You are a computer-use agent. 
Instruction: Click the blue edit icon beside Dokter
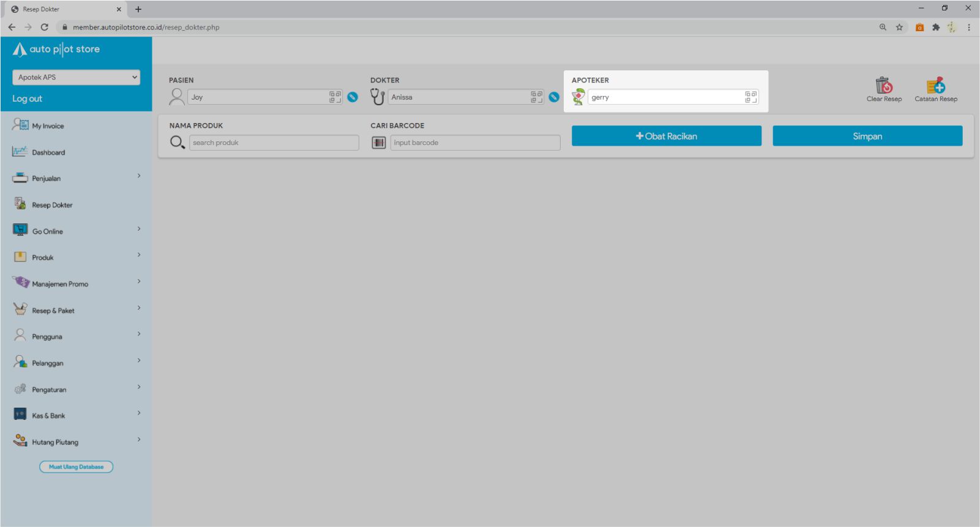point(554,97)
